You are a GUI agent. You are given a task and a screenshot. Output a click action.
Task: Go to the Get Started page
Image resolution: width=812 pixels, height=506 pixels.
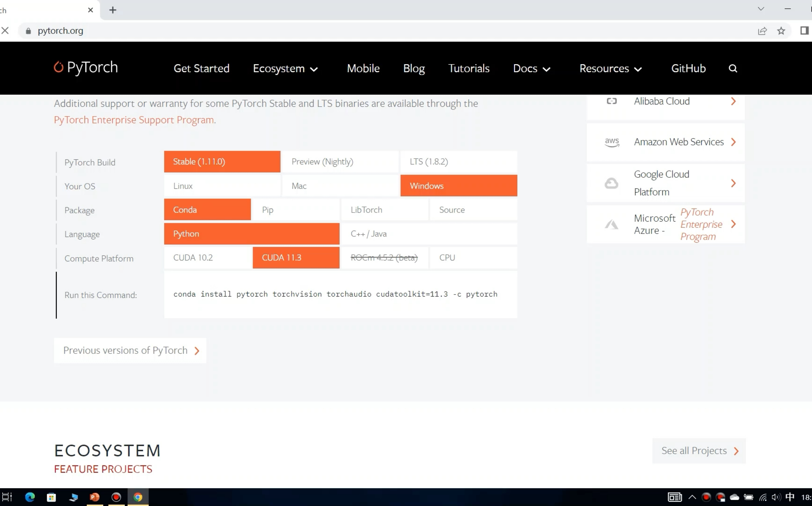(x=201, y=69)
